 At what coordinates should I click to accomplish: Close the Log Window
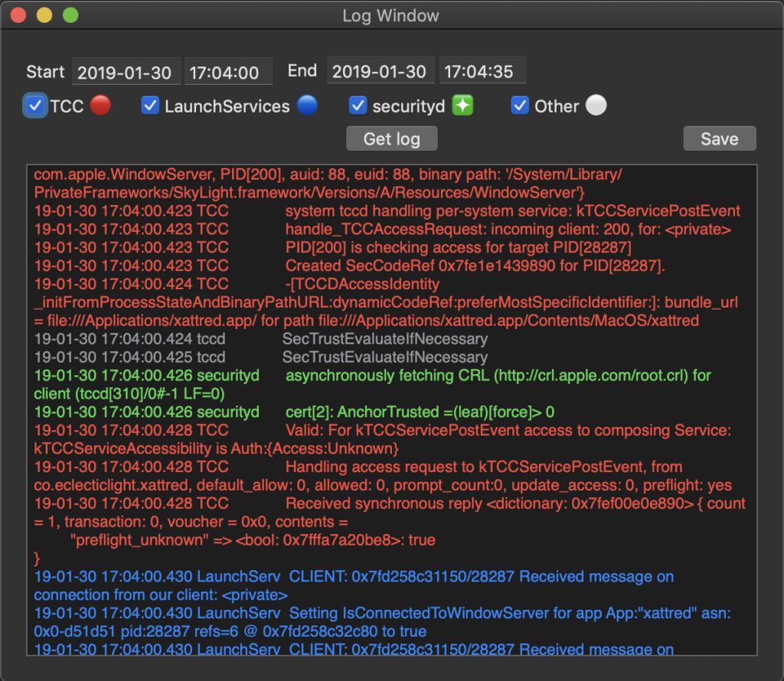point(18,15)
